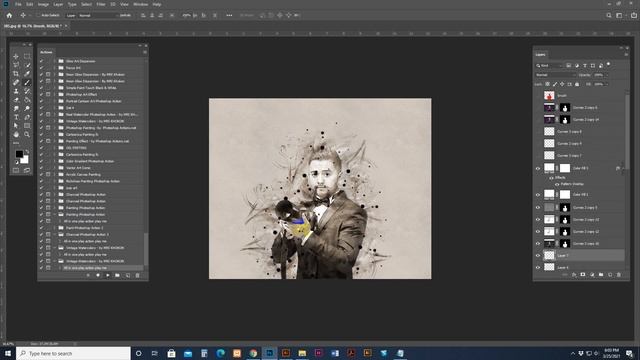640x360 pixels.
Task: Select the Brush tool
Action: [27, 82]
